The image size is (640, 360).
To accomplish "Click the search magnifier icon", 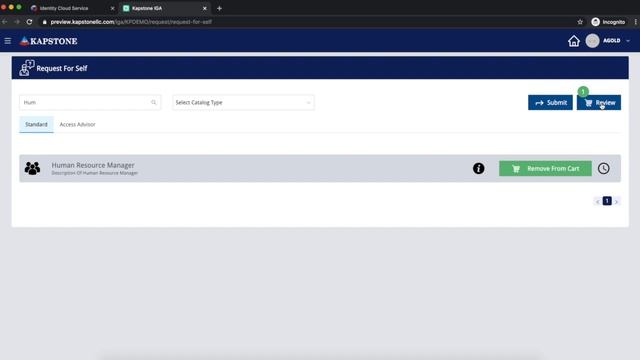I will pos(153,102).
